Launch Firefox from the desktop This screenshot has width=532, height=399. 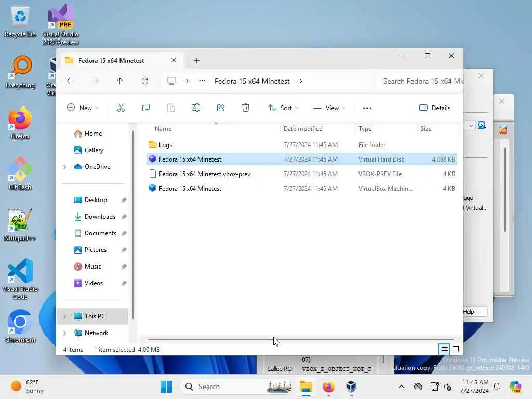pos(20,123)
